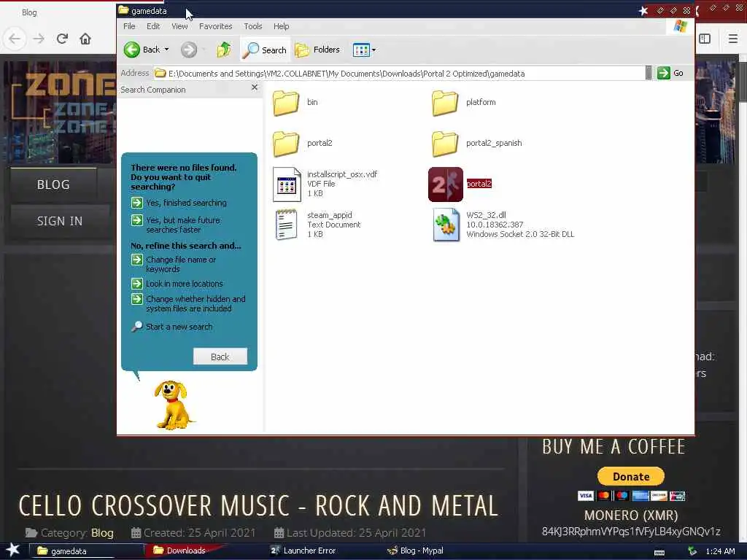The image size is (747, 560).
Task: Click the green Go button
Action: pyautogui.click(x=671, y=73)
